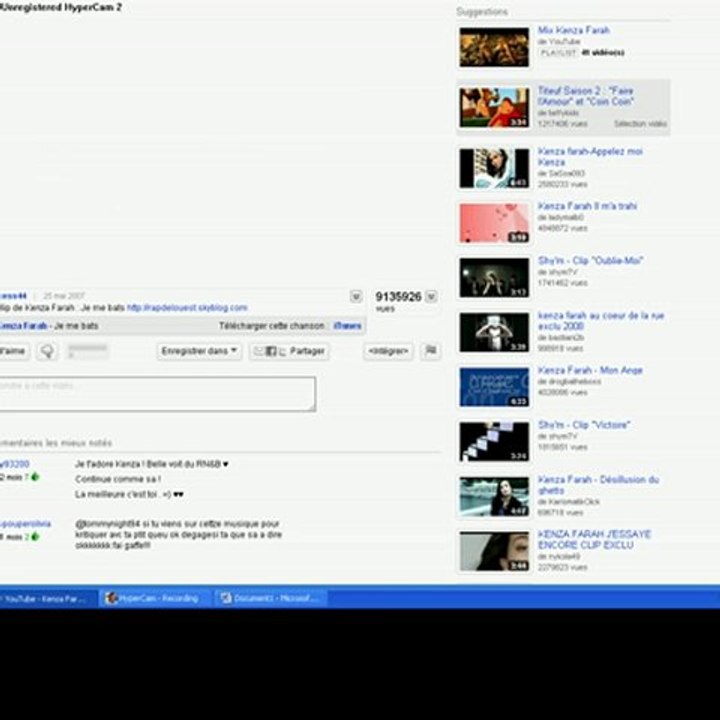Click the dislike thumbs-down icon button
The height and width of the screenshot is (720, 720).
point(47,351)
